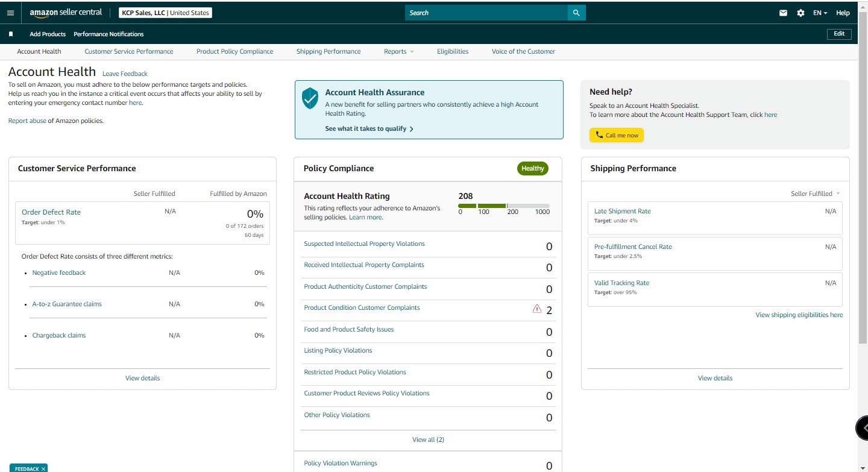Click the Add Products shortcut

click(x=48, y=34)
